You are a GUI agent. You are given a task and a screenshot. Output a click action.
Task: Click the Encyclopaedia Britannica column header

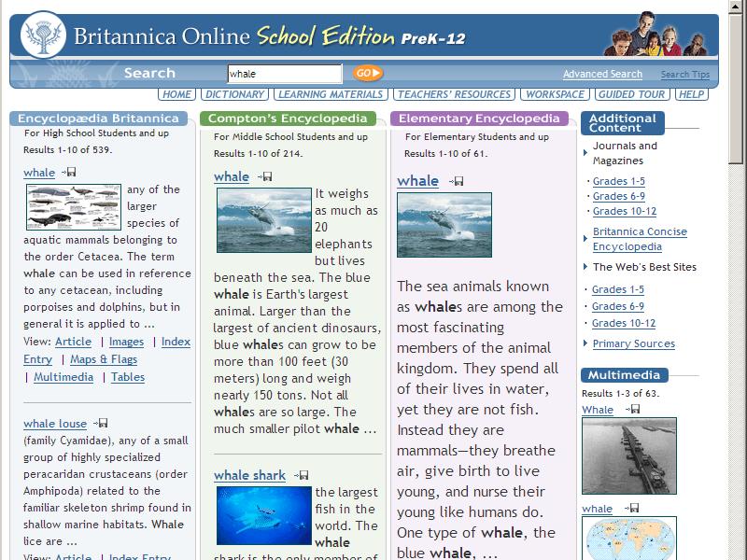[99, 119]
